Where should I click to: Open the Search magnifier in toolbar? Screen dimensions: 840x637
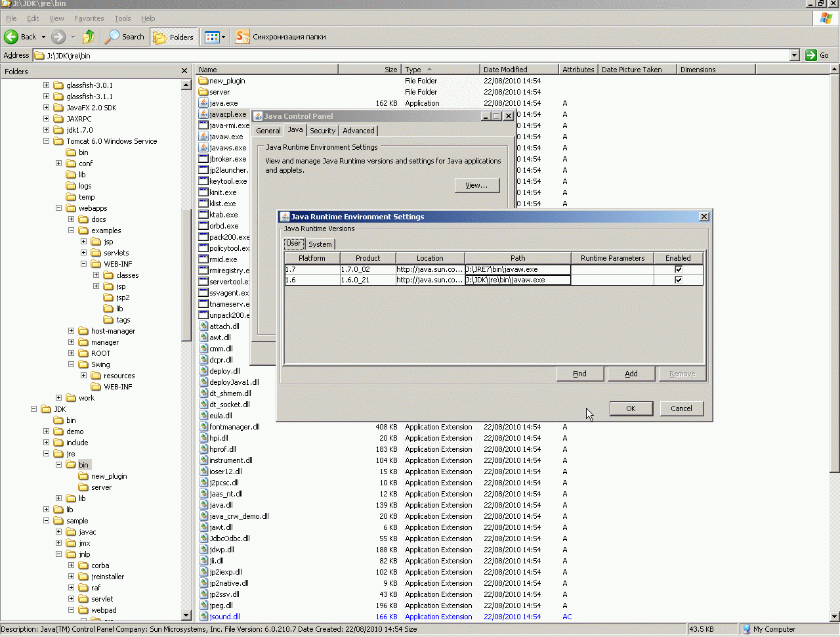pyautogui.click(x=113, y=37)
